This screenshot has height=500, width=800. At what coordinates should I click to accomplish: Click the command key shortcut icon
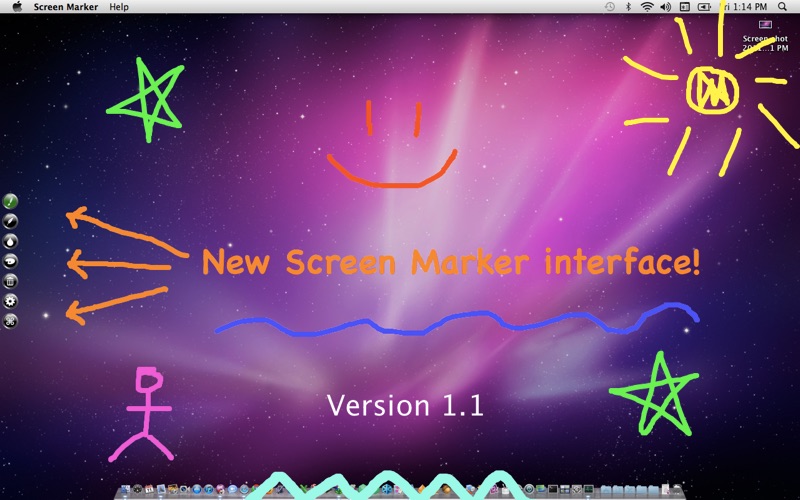tap(11, 321)
